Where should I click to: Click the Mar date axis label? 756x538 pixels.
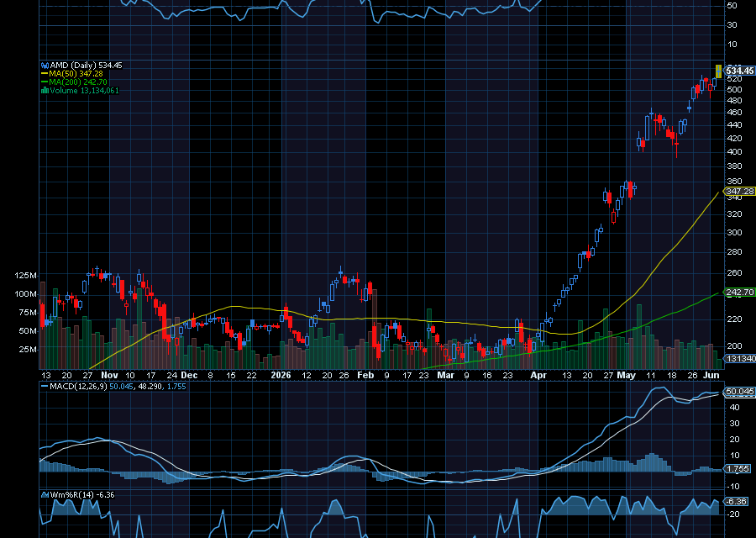(445, 375)
